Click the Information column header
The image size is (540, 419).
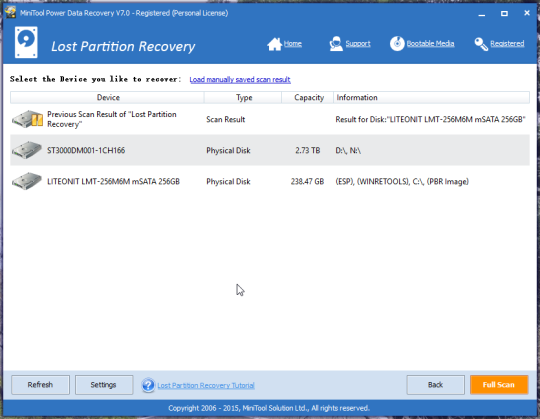point(431,97)
